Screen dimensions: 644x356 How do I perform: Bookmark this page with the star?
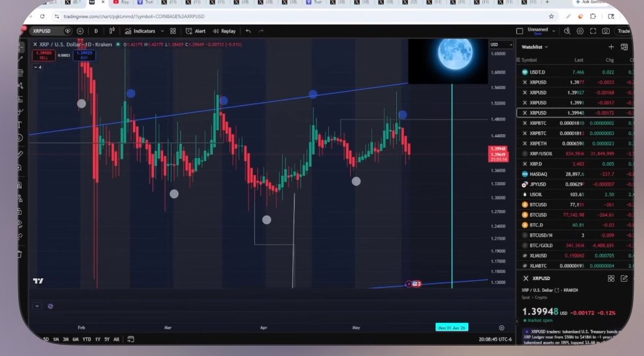552,17
